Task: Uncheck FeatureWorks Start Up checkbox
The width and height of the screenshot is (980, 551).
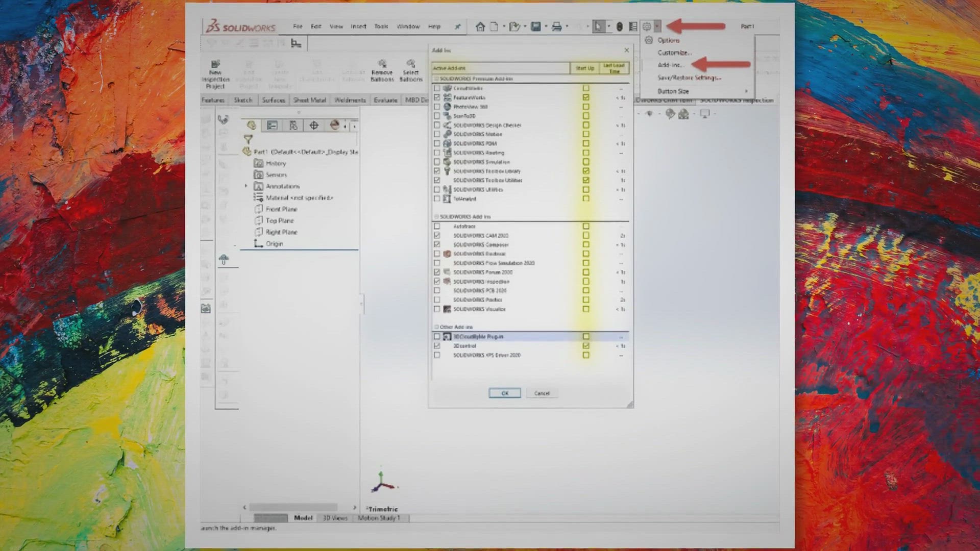Action: (586, 97)
